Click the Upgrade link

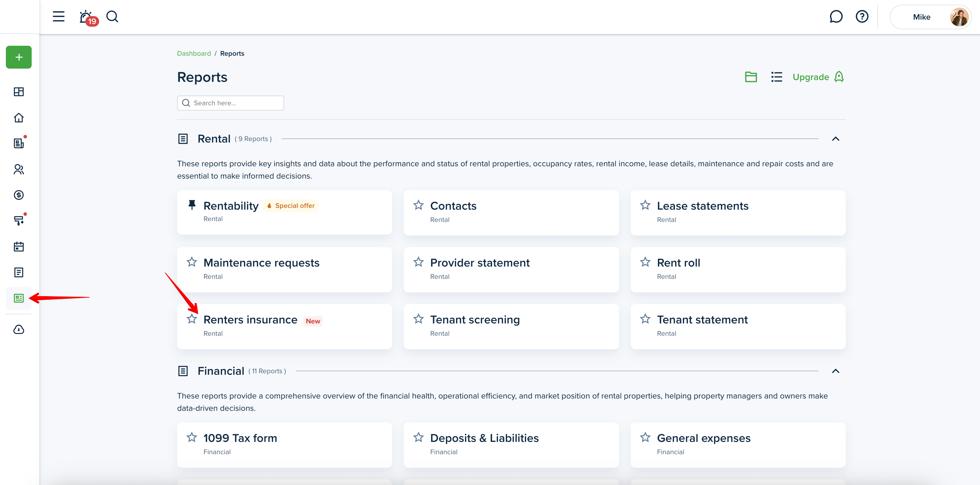click(x=818, y=77)
